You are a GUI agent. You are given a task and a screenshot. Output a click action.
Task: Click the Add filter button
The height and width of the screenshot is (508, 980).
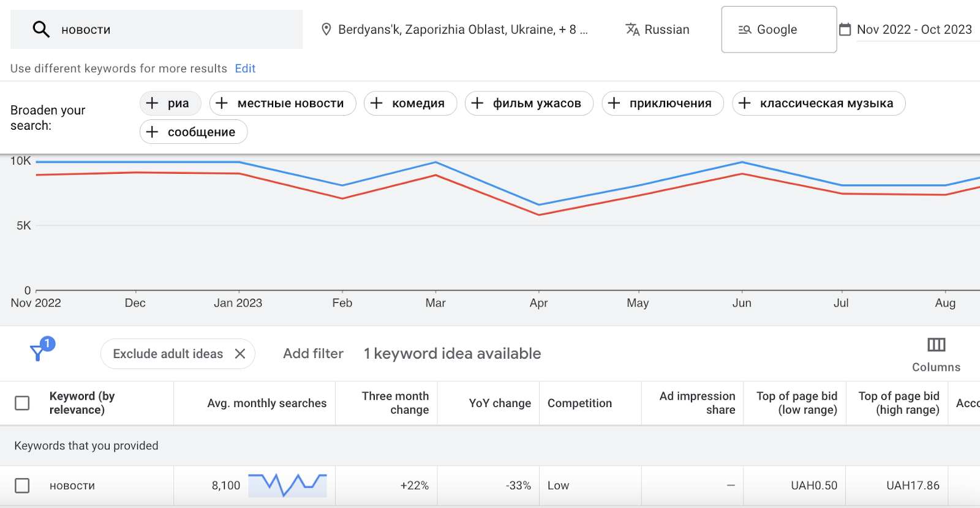(313, 354)
